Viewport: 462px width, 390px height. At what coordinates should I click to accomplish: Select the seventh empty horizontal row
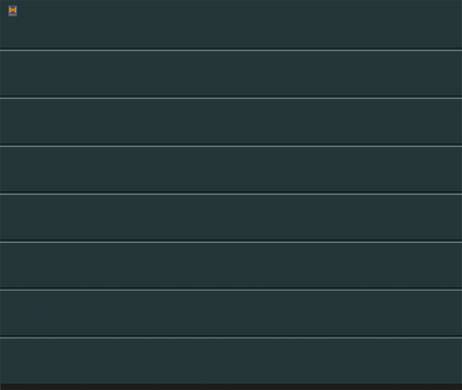[231, 314]
